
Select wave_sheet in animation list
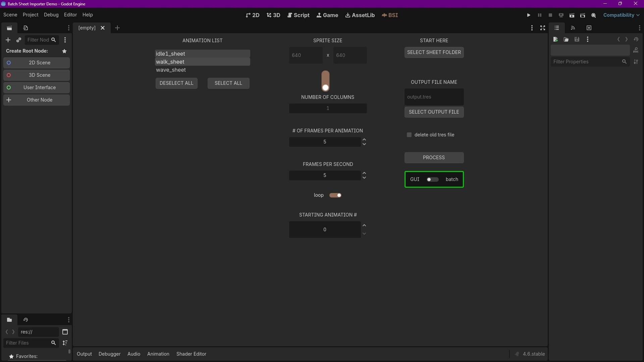pyautogui.click(x=203, y=70)
